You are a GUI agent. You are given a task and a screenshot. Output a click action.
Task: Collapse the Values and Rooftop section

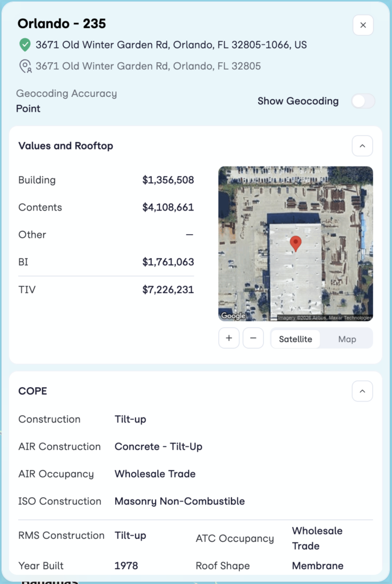coord(362,146)
